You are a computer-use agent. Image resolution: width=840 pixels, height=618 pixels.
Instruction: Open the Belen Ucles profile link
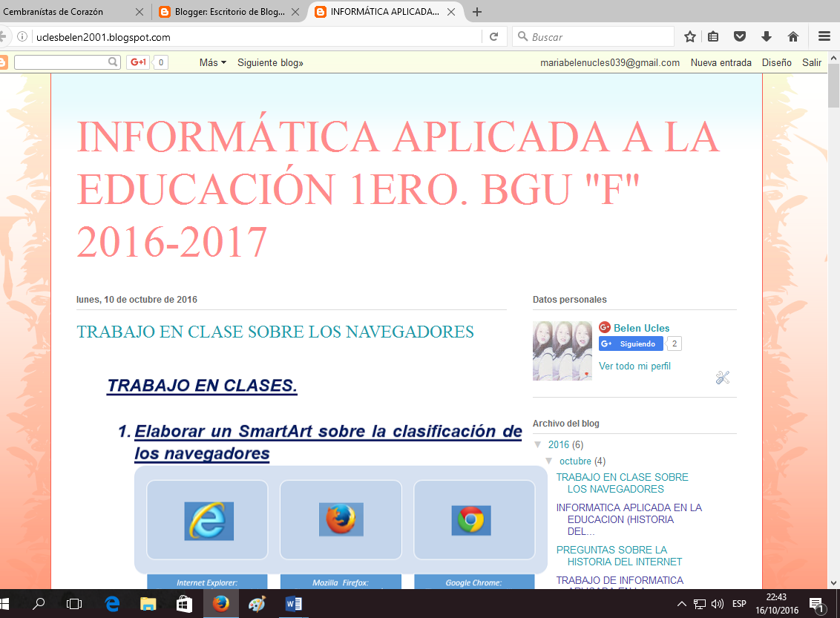[x=641, y=328]
